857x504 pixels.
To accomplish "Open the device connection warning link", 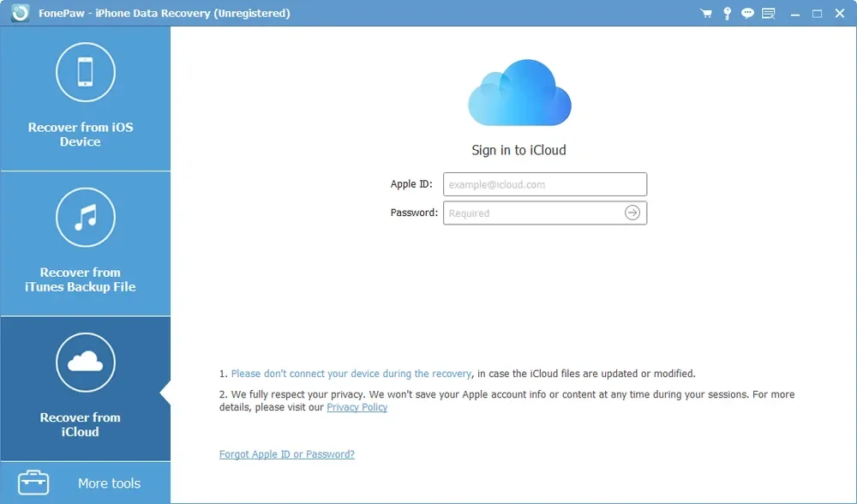I will pos(351,374).
